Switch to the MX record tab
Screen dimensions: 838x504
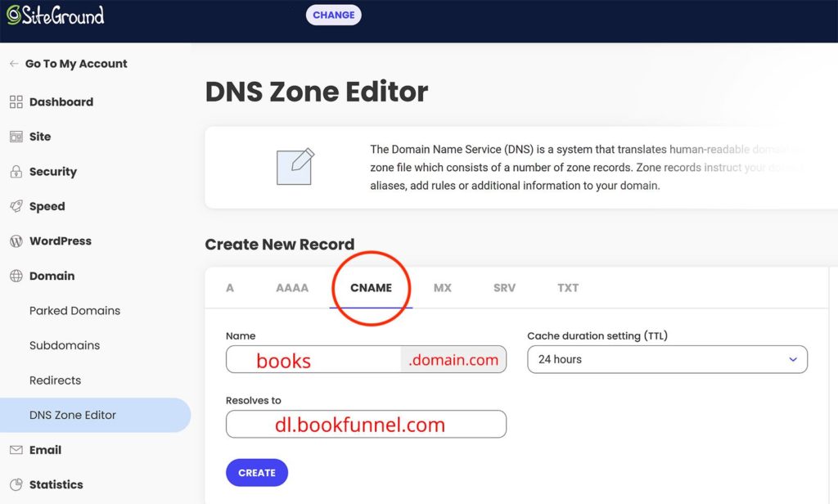443,287
